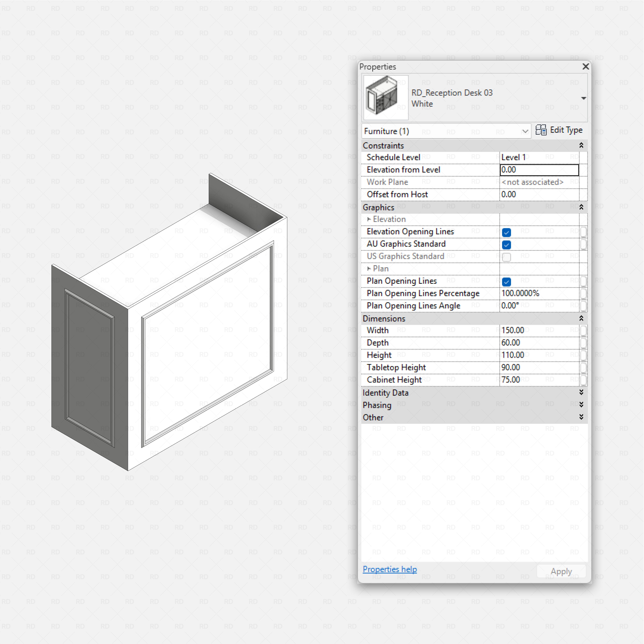Screen dimensions: 644x644
Task: Open the Properties help link
Action: [x=390, y=569]
